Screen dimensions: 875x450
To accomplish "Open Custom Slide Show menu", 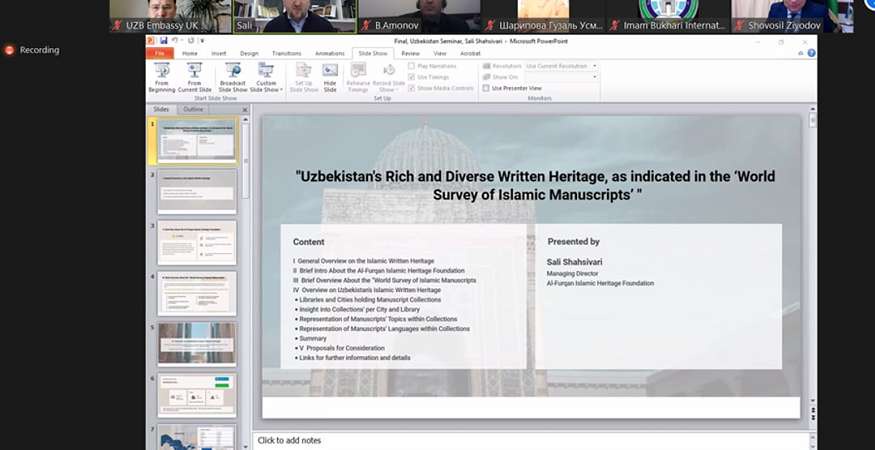I will (266, 76).
